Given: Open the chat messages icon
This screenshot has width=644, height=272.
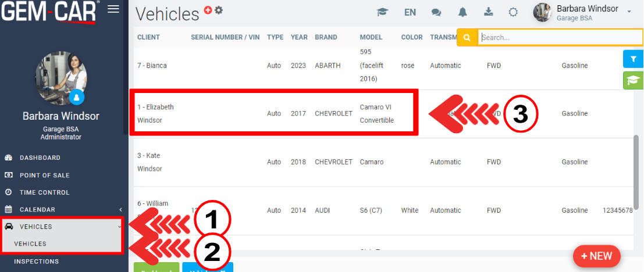Looking at the screenshot, I should pyautogui.click(x=436, y=12).
